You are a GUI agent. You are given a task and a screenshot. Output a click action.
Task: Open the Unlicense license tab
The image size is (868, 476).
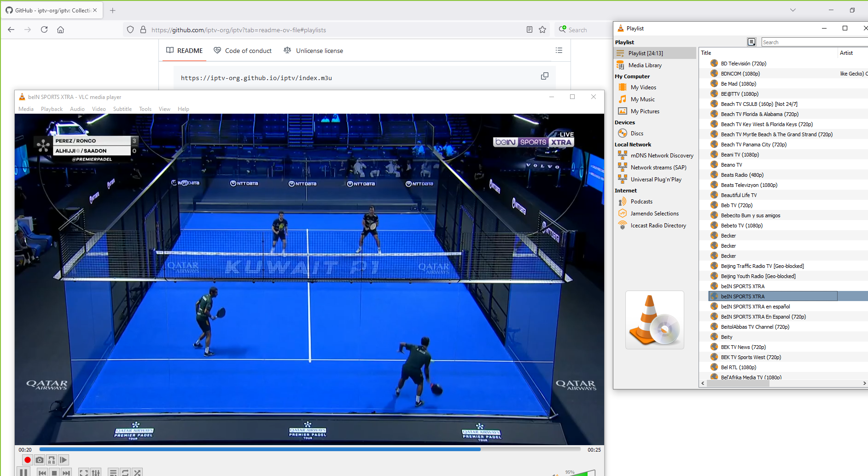[x=313, y=51]
